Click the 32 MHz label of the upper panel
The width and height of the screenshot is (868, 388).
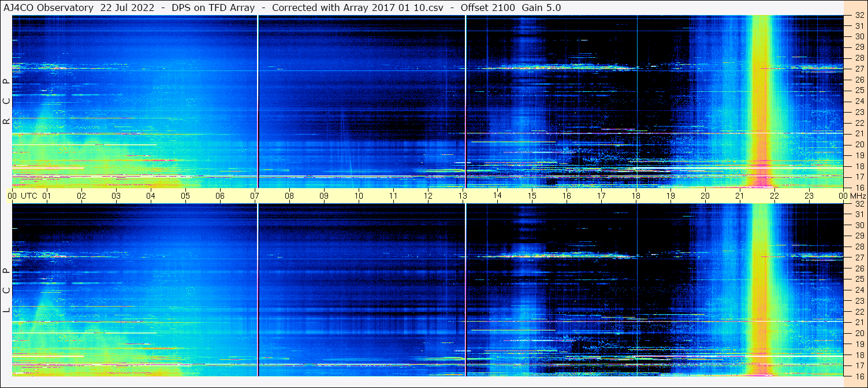click(859, 16)
